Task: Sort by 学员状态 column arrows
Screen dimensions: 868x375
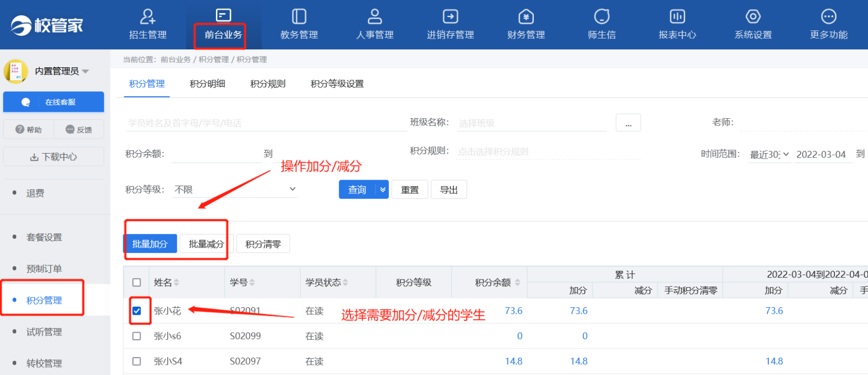Action: (x=346, y=282)
